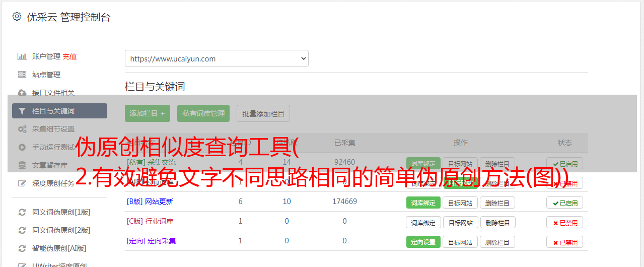Click 词库绑定 in the 采集交流 row
The height and width of the screenshot is (267, 644).
423,163
